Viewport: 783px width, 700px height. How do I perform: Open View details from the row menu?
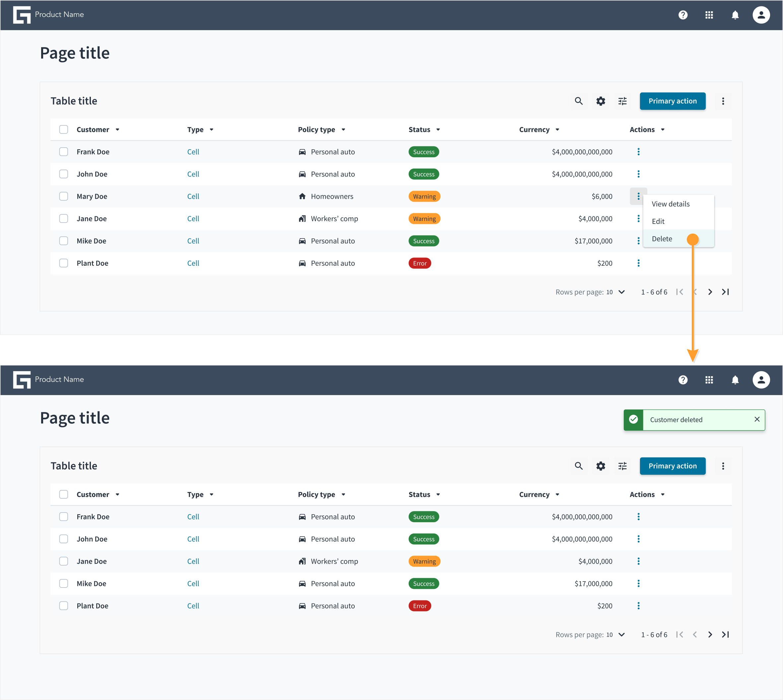(x=678, y=204)
